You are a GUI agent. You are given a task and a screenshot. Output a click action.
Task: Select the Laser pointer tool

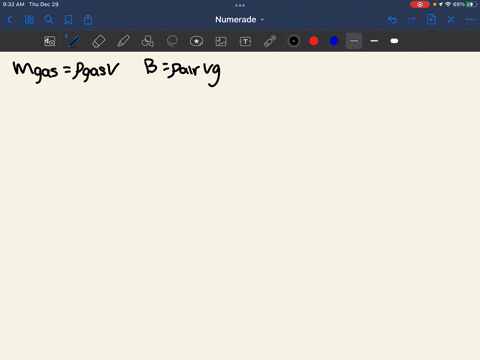[270, 41]
